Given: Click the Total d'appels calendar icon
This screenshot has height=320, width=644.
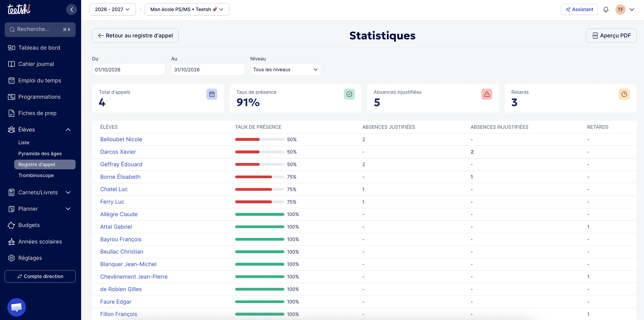Looking at the screenshot, I should [212, 94].
